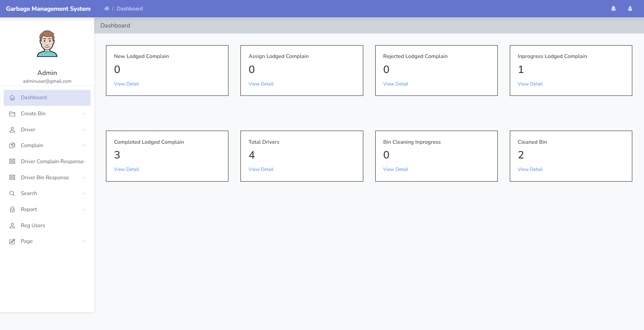The width and height of the screenshot is (644, 330).
Task: Open View Detail for Total Drivers
Action: pyautogui.click(x=261, y=169)
